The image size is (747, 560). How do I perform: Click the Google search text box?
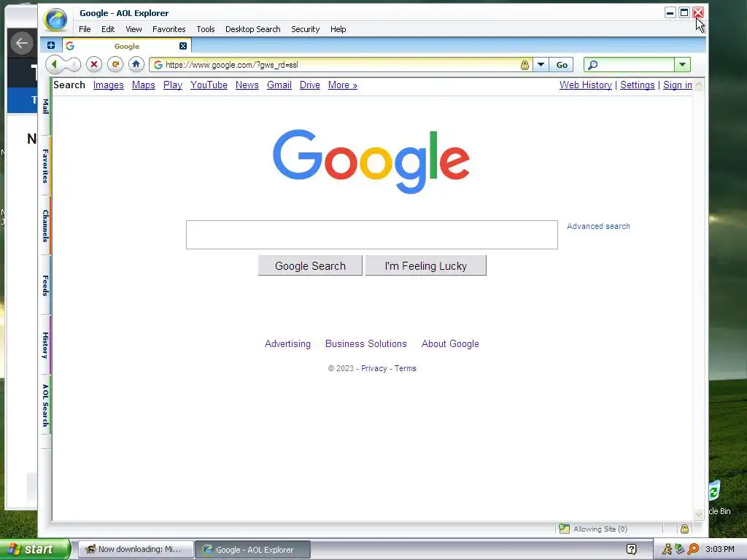coord(371,234)
